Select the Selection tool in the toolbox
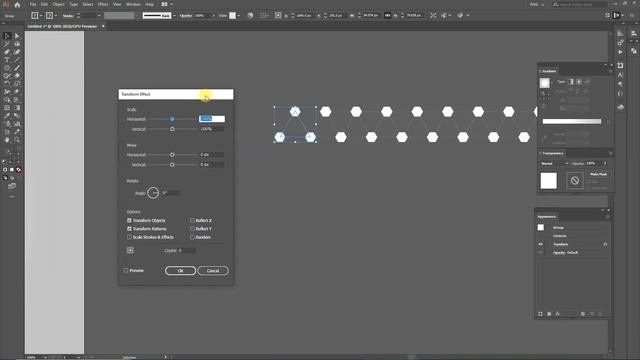This screenshot has height=360, width=640. pos(7,36)
